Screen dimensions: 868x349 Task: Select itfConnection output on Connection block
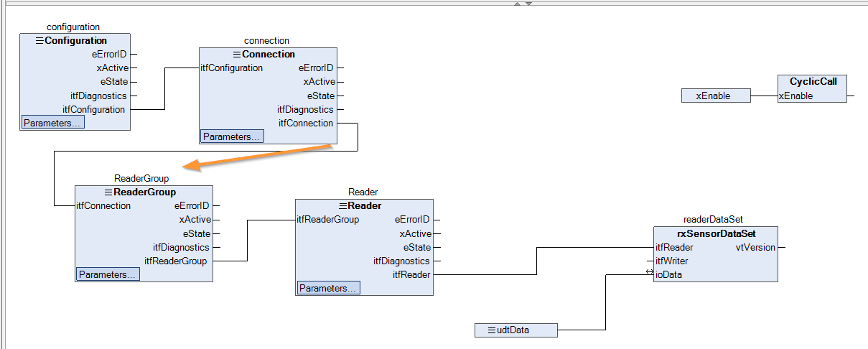(307, 123)
